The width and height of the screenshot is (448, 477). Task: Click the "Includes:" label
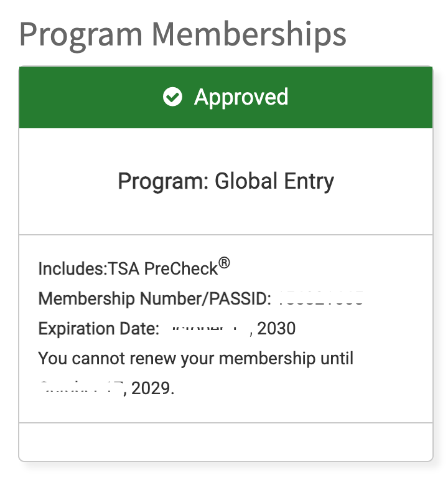pyautogui.click(x=73, y=269)
